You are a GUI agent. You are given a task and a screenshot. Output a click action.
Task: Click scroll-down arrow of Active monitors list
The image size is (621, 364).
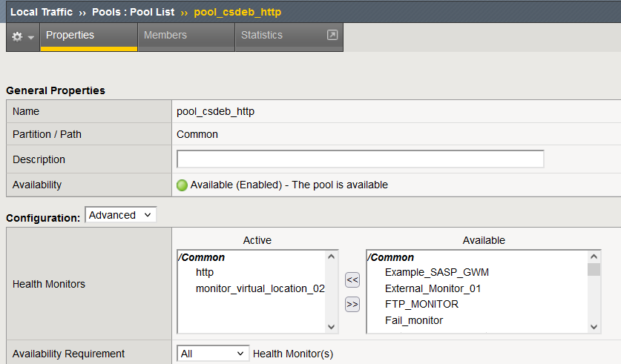click(332, 326)
